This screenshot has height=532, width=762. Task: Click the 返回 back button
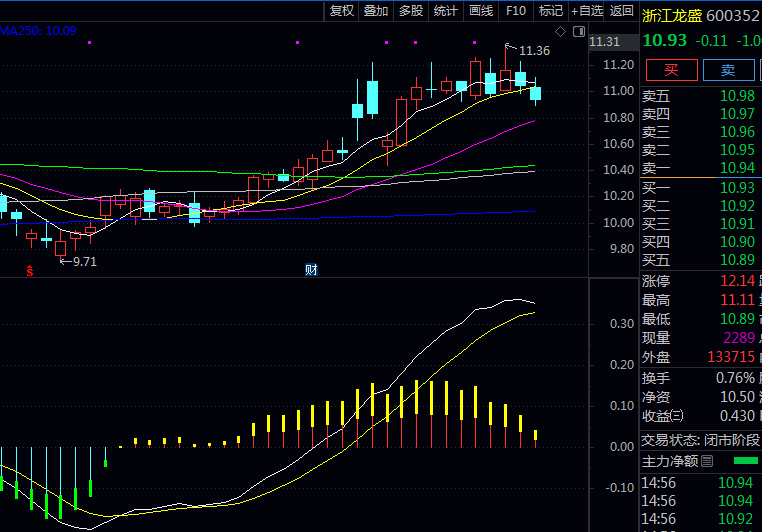[x=622, y=11]
